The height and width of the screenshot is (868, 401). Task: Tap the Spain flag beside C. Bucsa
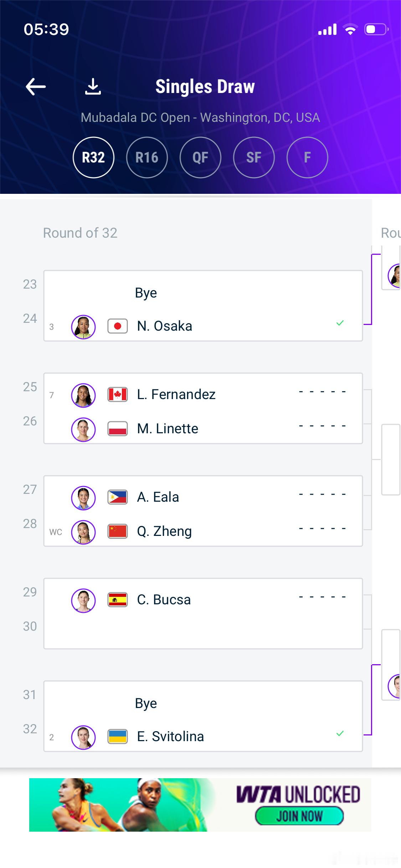[x=118, y=600]
